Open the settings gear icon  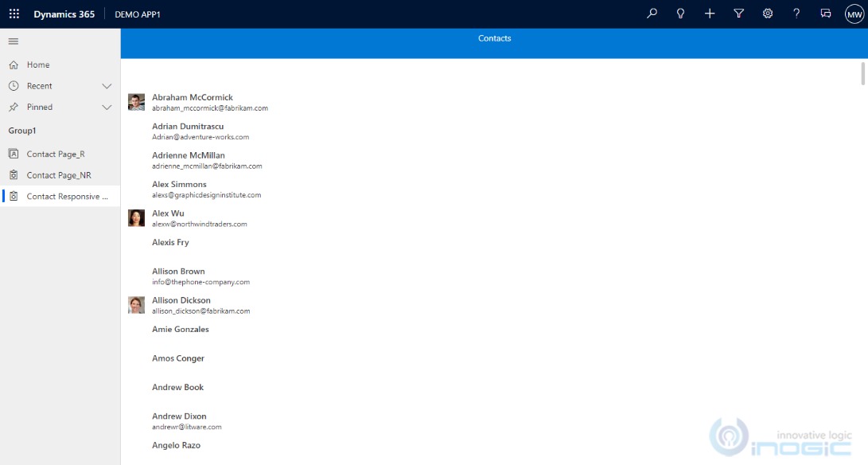click(x=768, y=14)
